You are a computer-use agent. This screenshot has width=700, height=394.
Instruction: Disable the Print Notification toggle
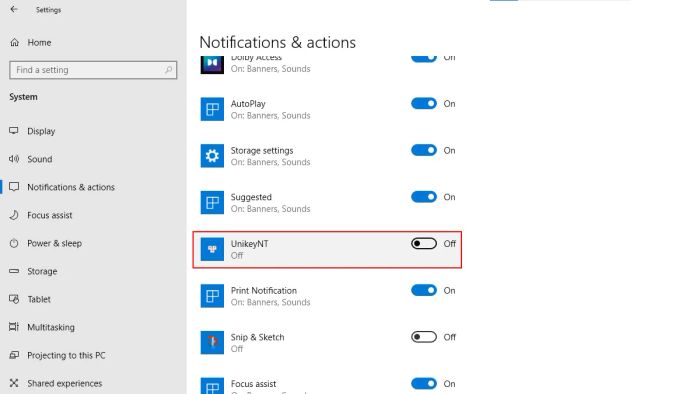424,290
